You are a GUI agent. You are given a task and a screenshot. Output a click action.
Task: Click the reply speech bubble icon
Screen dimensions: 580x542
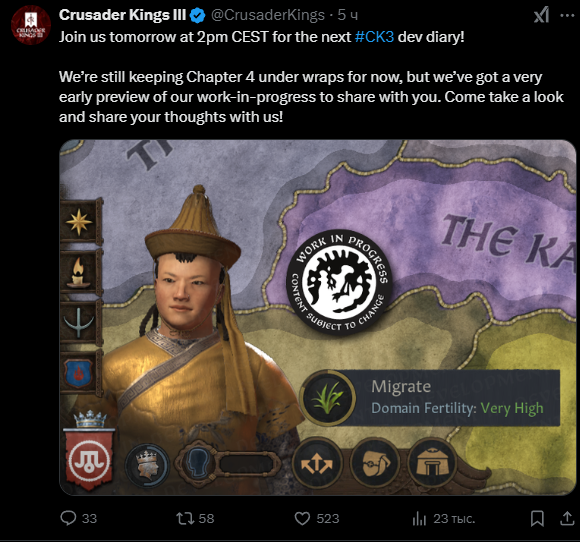pyautogui.click(x=68, y=518)
